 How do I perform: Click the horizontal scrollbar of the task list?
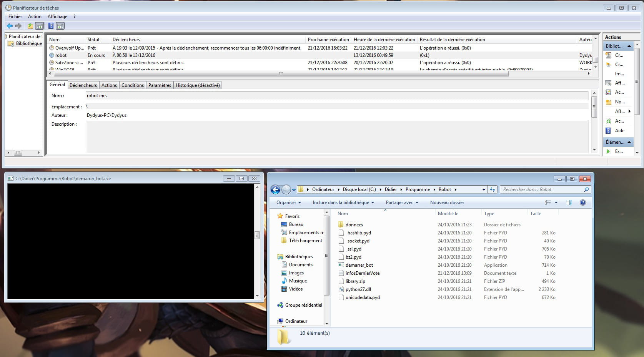click(x=280, y=73)
